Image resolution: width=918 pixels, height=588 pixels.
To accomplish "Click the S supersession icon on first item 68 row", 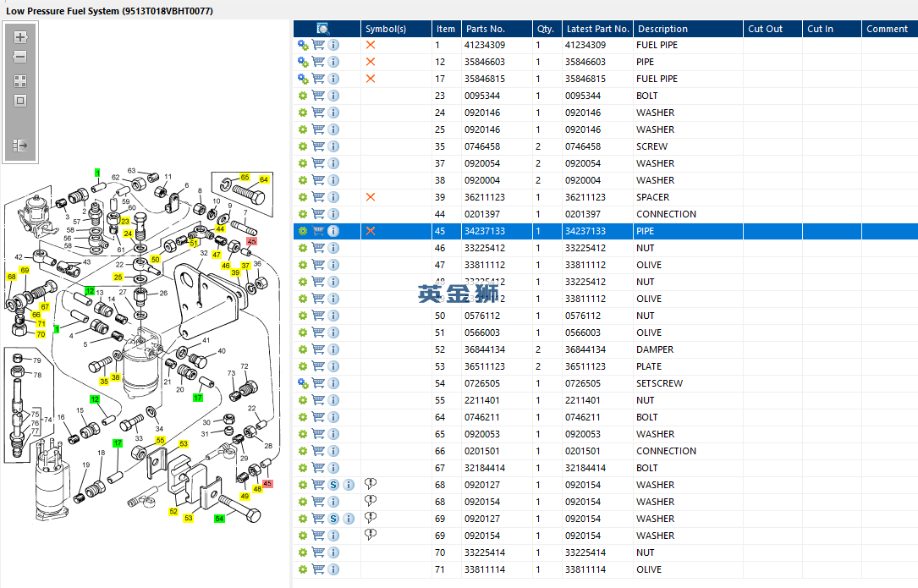I will 333,485.
